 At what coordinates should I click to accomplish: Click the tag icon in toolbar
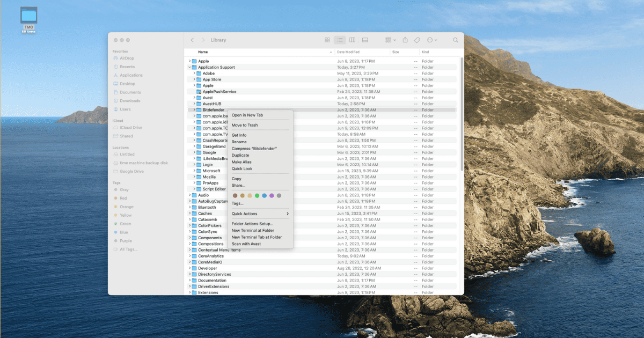(417, 40)
